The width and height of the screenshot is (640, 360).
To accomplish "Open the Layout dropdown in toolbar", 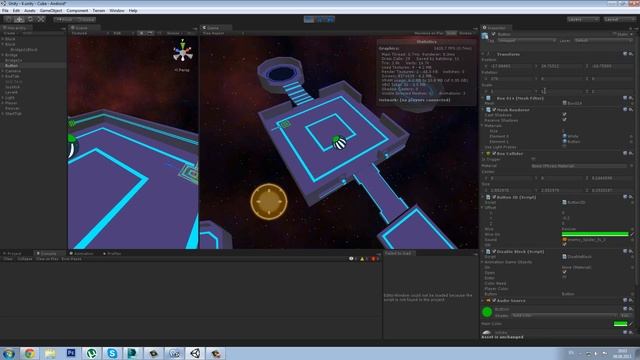I will click(x=619, y=19).
